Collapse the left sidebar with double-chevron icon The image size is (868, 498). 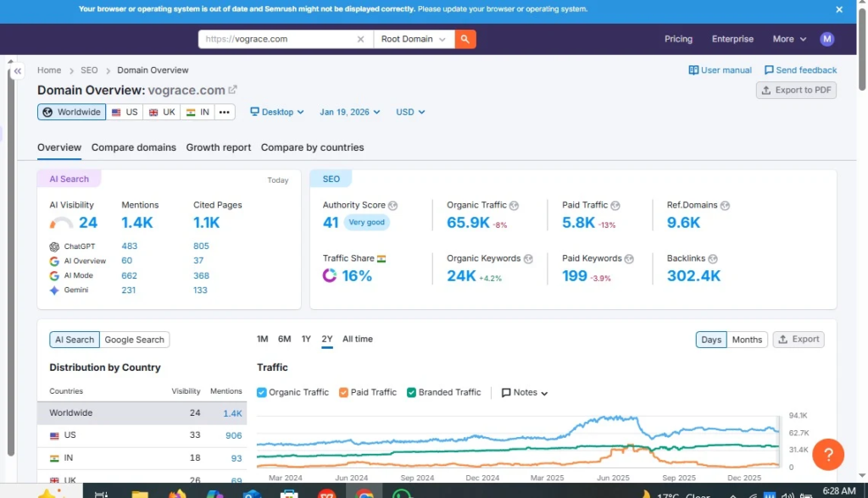pos(17,72)
